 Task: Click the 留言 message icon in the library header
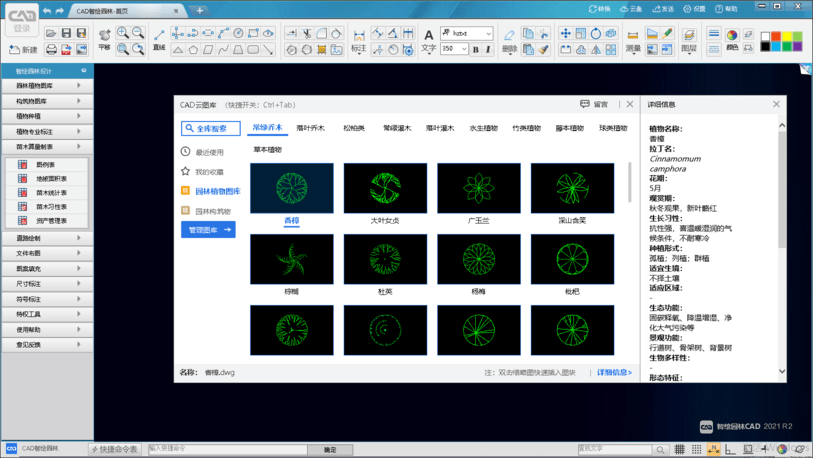point(585,104)
